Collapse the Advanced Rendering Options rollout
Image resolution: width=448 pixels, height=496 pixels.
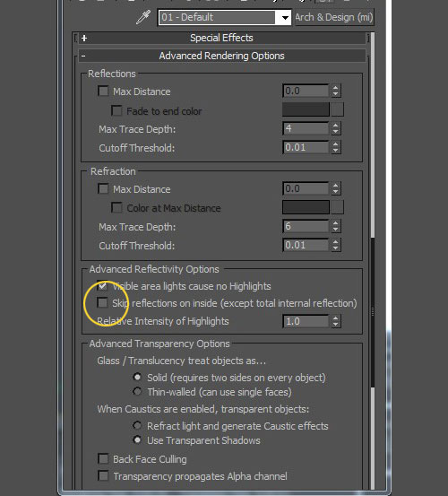pyautogui.click(x=221, y=56)
